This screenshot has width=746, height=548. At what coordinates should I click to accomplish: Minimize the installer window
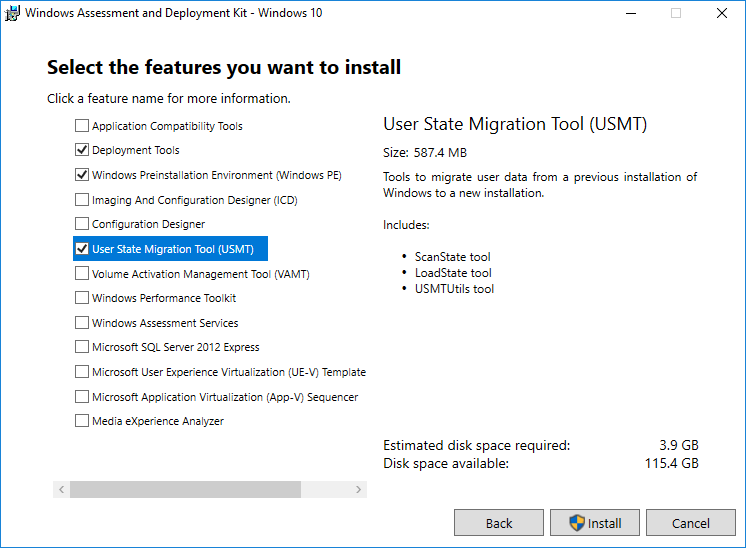tap(630, 14)
